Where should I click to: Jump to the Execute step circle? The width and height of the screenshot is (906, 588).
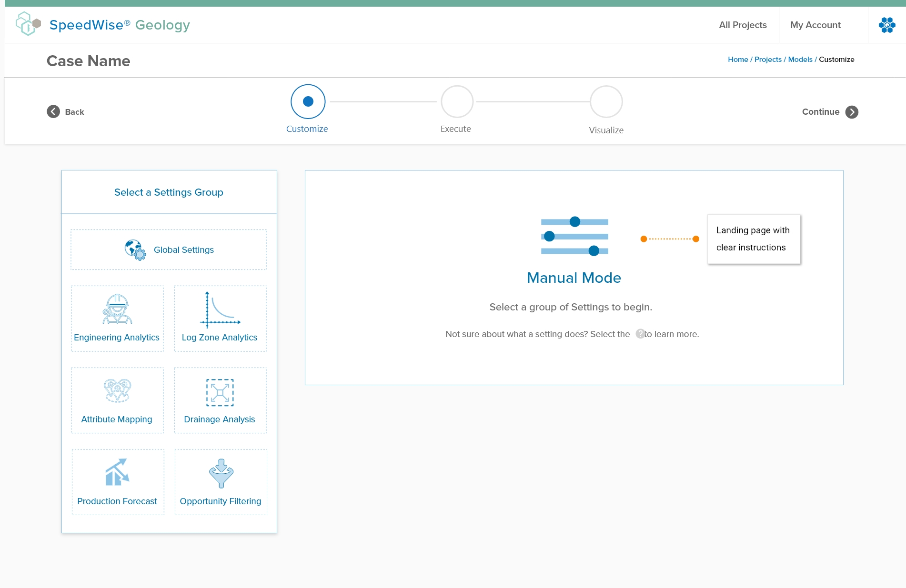(x=457, y=102)
